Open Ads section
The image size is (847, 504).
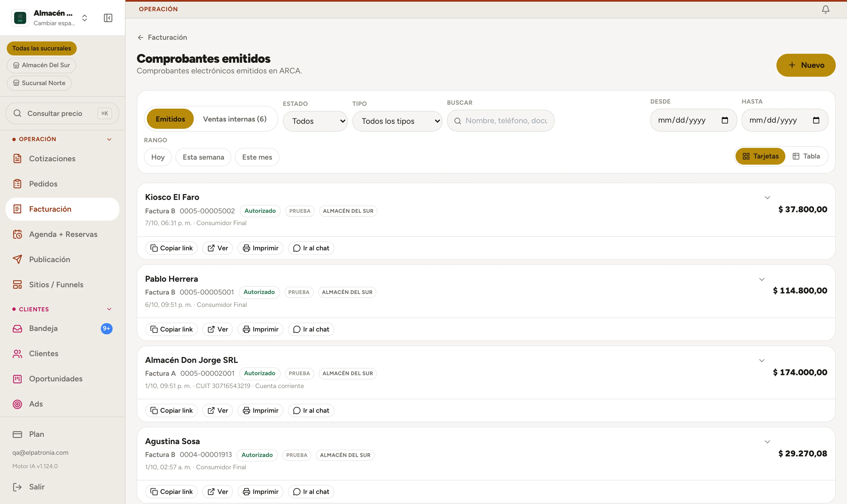[62, 403]
